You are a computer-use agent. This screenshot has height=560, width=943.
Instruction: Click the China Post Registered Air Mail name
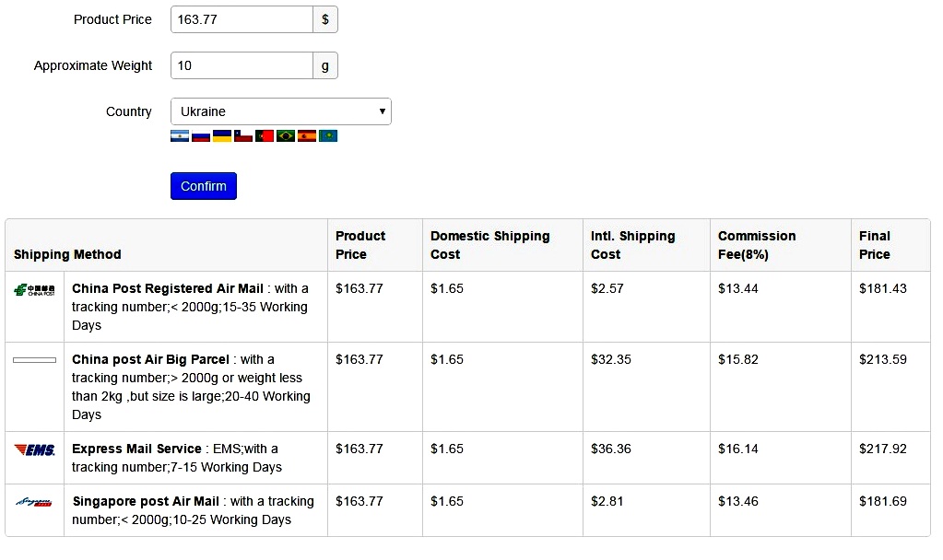pyautogui.click(x=168, y=288)
